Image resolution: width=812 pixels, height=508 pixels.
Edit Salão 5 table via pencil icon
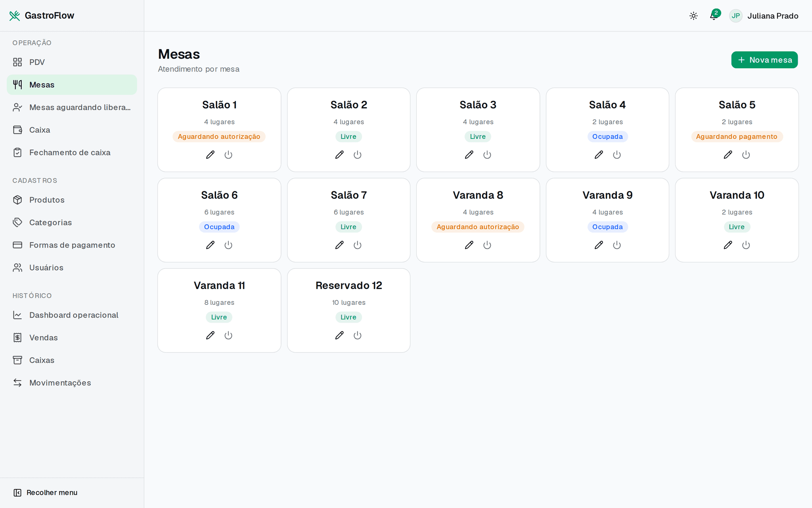[x=728, y=155]
